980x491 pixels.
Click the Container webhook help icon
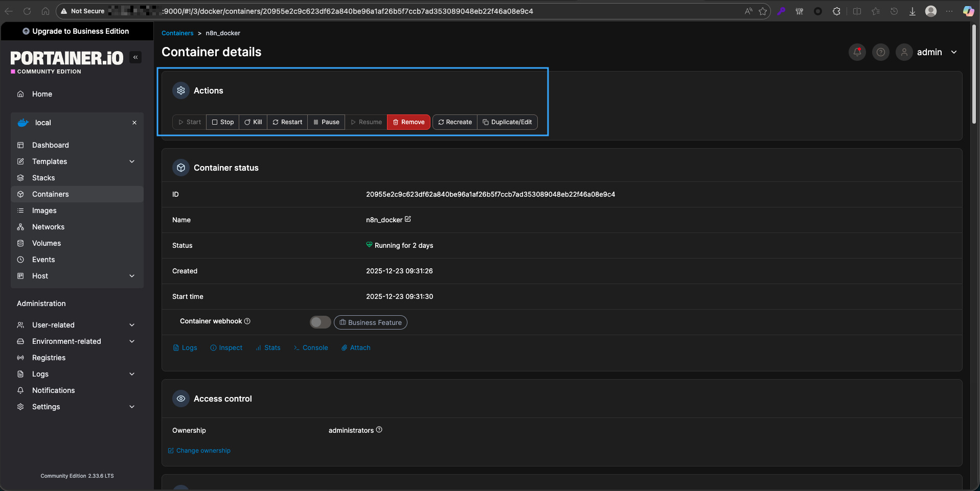[247, 321]
